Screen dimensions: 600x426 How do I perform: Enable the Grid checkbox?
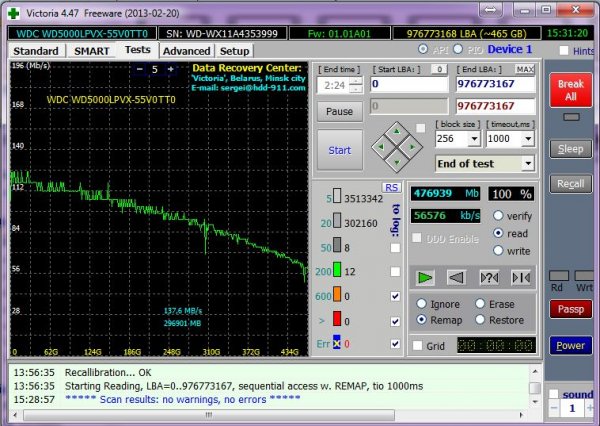pos(417,345)
